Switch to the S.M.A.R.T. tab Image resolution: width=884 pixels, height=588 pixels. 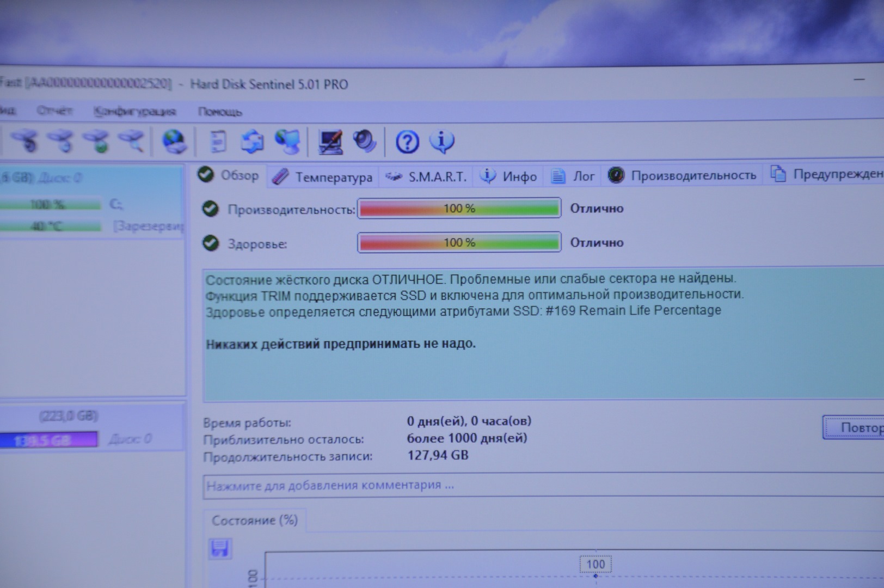pyautogui.click(x=426, y=177)
